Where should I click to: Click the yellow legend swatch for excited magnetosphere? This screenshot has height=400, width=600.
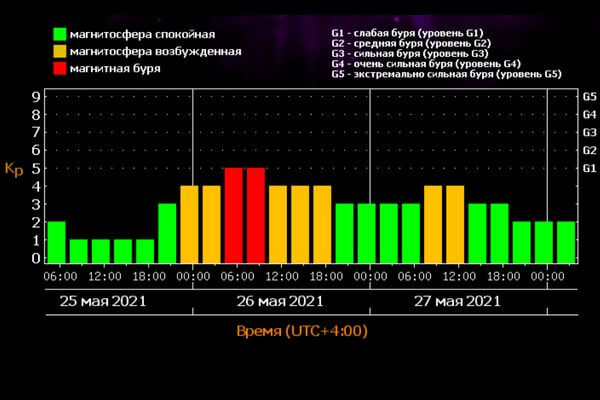[63, 52]
